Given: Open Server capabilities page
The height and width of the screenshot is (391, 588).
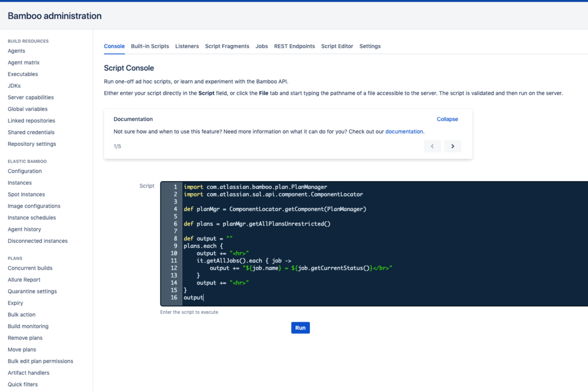Looking at the screenshot, I should click(x=31, y=98).
